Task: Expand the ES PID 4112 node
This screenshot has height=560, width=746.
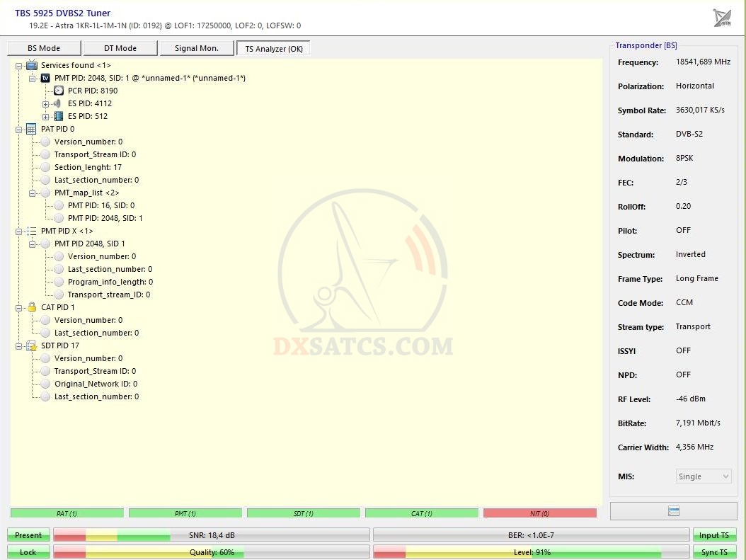Action: pyautogui.click(x=46, y=104)
